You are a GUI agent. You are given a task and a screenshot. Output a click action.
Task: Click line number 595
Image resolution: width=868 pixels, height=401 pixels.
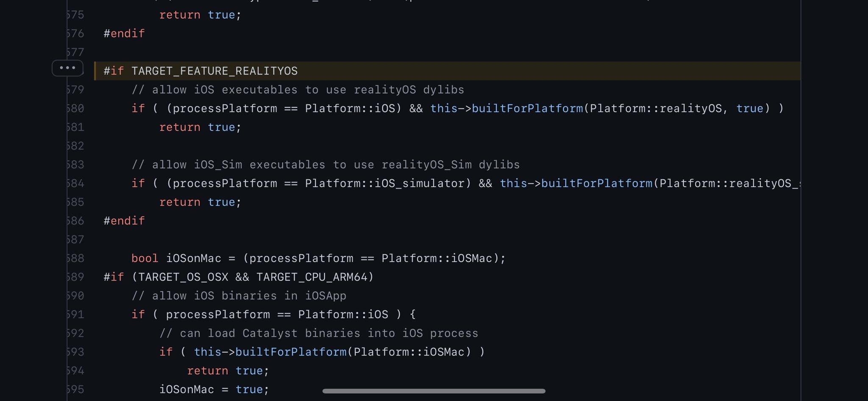[75, 389]
